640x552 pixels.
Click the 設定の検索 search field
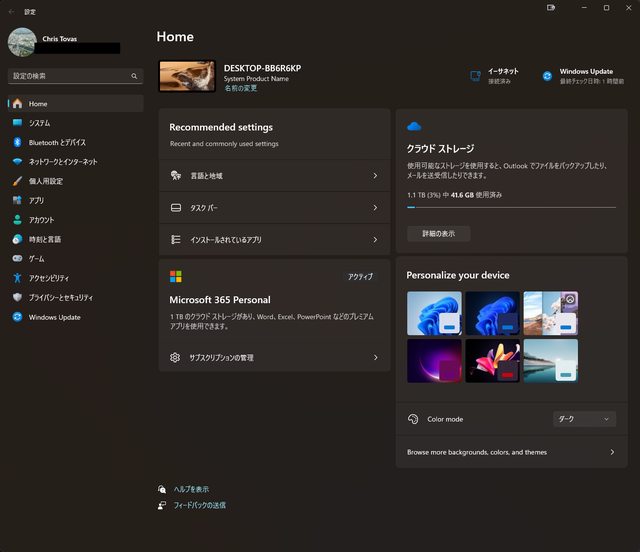70,76
